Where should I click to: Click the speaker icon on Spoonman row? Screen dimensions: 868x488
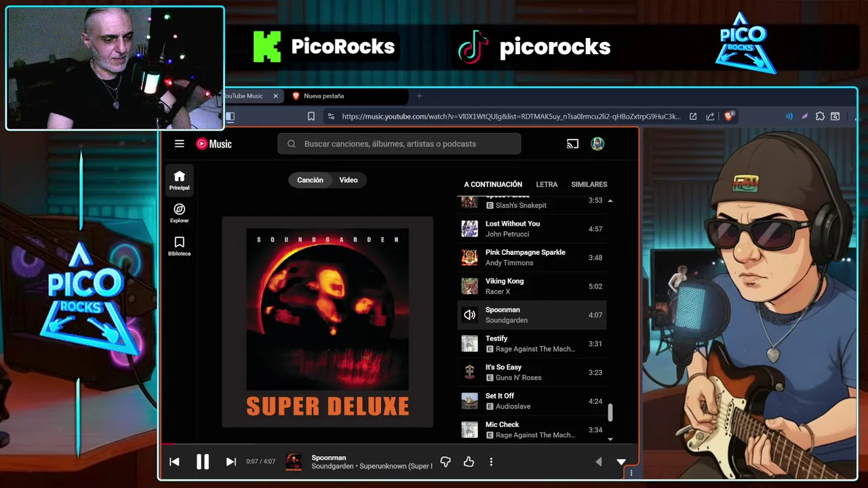point(469,314)
